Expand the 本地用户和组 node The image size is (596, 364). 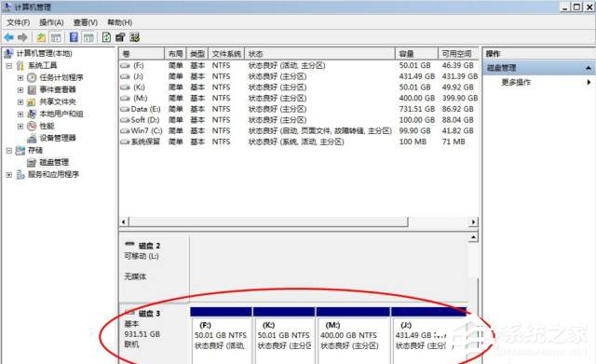(x=20, y=114)
